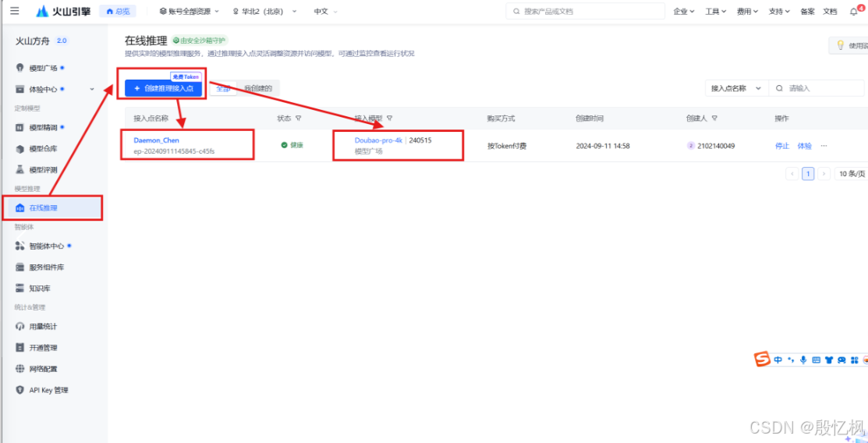Open the 接入点名称 filter dropdown
This screenshot has width=868, height=443.
(737, 88)
